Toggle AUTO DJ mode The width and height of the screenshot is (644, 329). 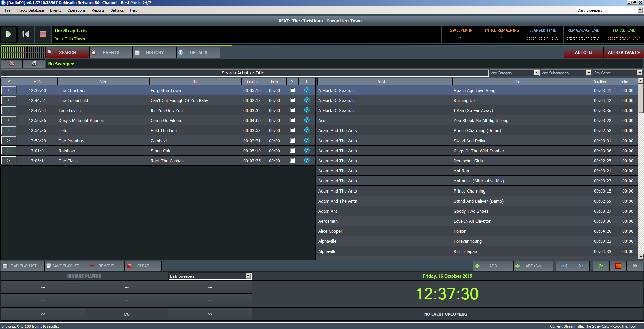583,53
